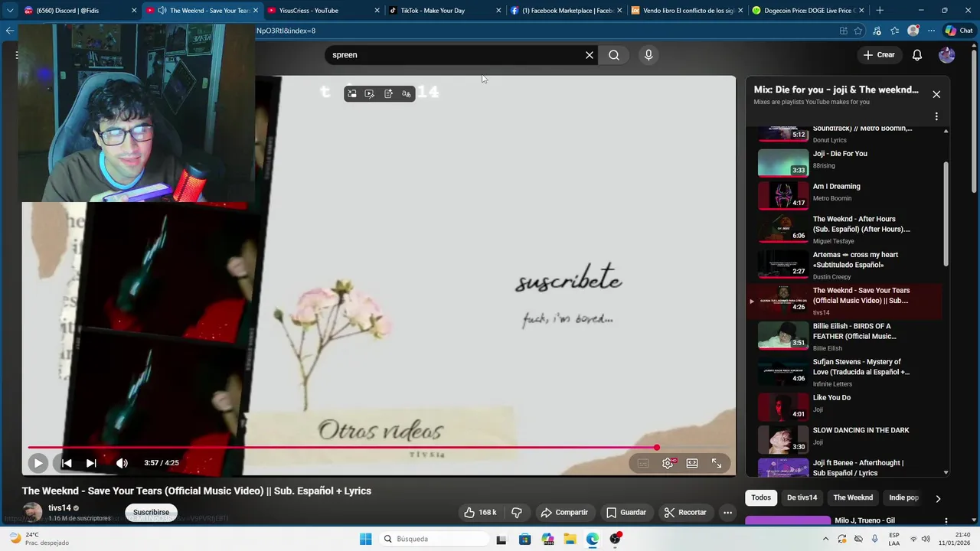Like the video with 168 k likes
The height and width of the screenshot is (551, 980).
pos(480,513)
